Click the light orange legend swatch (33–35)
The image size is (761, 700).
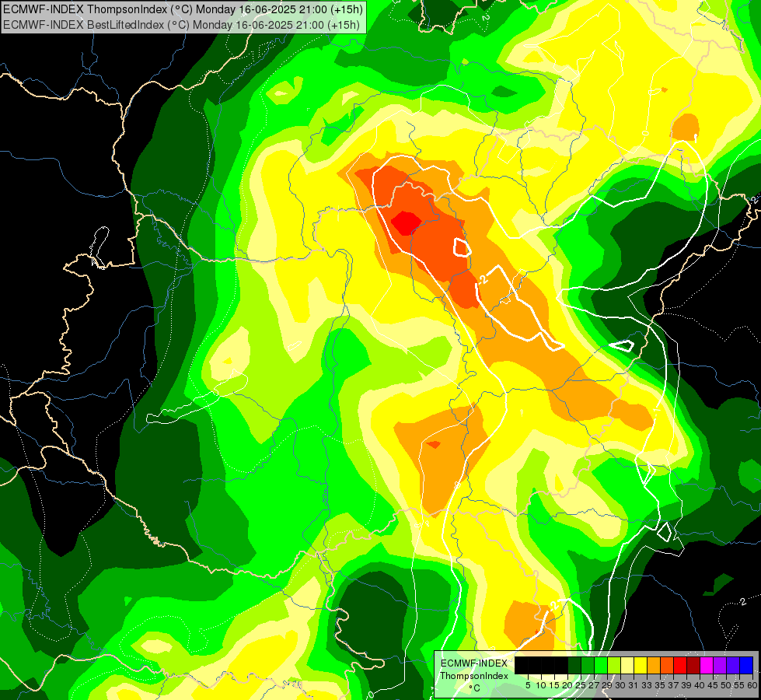click(x=654, y=665)
